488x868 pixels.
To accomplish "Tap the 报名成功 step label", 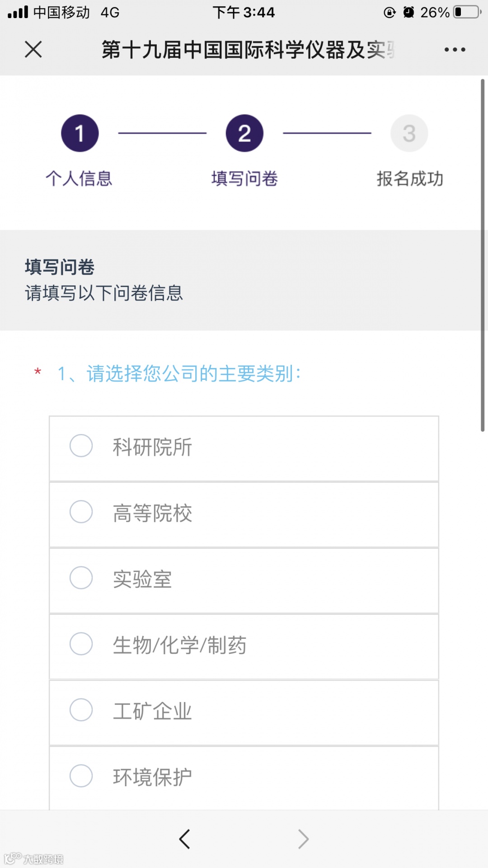I will [x=410, y=179].
